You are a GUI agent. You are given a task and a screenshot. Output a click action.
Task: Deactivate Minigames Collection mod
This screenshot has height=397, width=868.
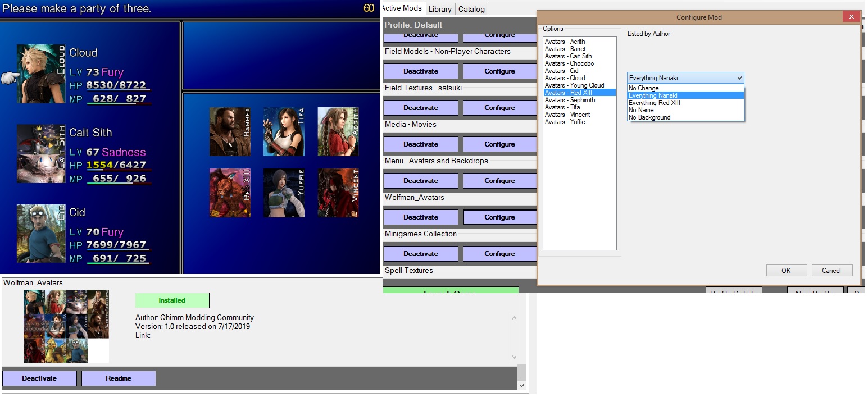click(x=421, y=254)
